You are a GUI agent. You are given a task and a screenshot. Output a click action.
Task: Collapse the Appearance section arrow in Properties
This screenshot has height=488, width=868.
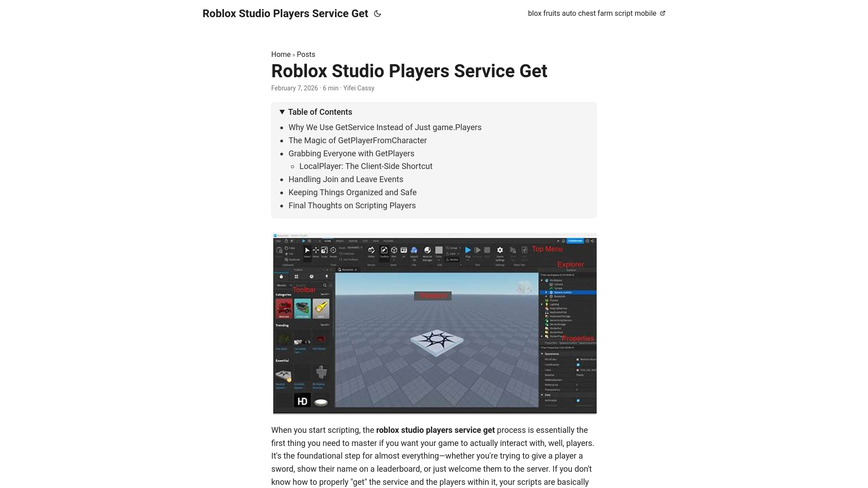click(x=542, y=354)
